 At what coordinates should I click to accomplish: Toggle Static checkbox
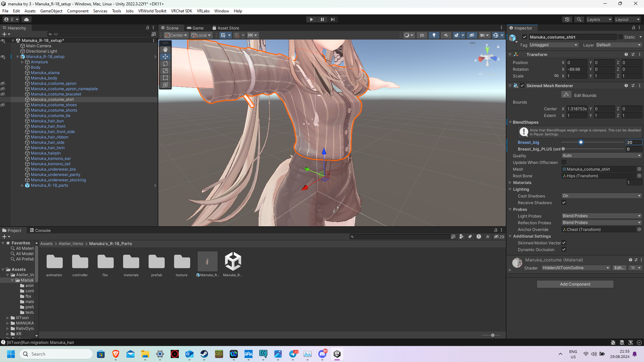coord(621,37)
